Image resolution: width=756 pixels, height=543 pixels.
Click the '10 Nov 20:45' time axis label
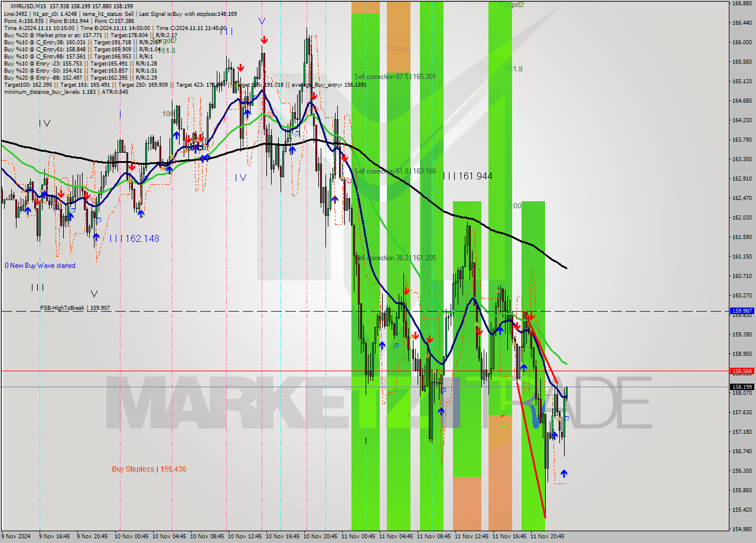click(x=321, y=537)
